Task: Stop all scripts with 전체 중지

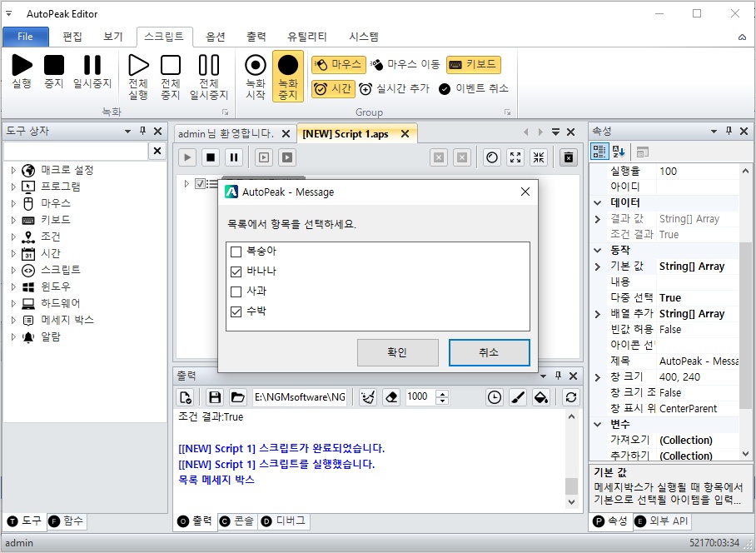Action: pos(171,76)
